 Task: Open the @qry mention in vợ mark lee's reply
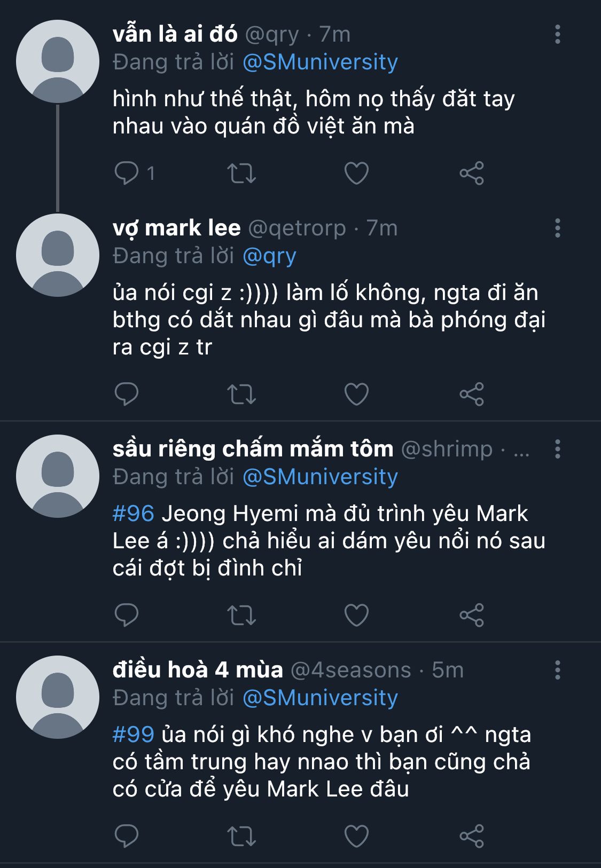(x=269, y=256)
